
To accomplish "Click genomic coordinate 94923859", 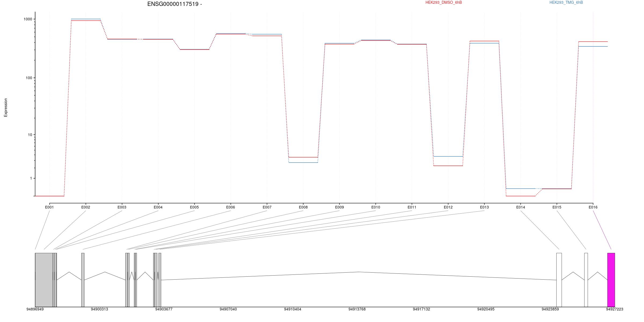I will coord(550,309).
